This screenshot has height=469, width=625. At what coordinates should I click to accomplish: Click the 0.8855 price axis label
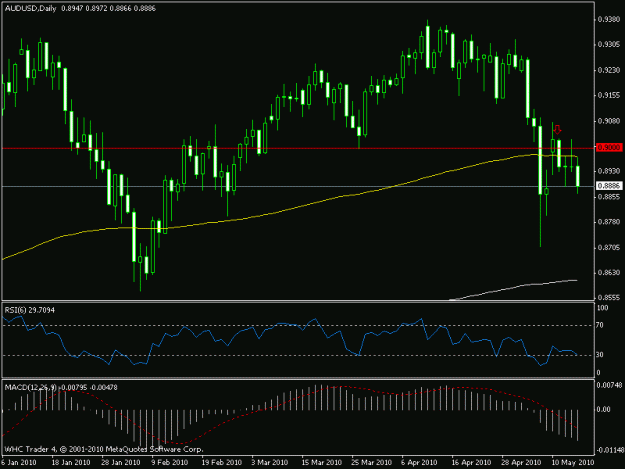[x=609, y=197]
